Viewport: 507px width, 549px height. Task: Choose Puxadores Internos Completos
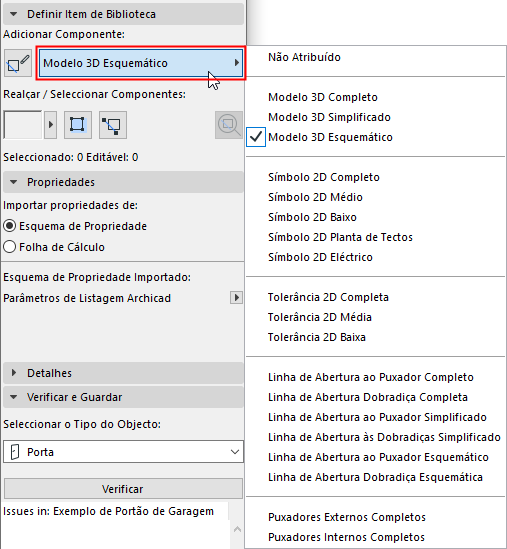point(376,537)
